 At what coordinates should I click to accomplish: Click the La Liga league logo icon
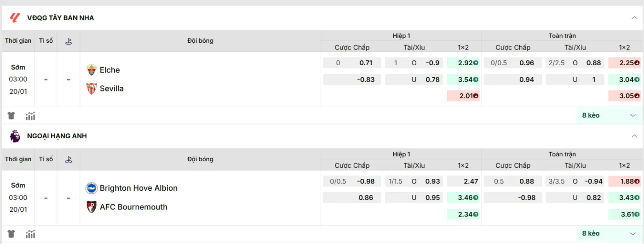(x=15, y=18)
